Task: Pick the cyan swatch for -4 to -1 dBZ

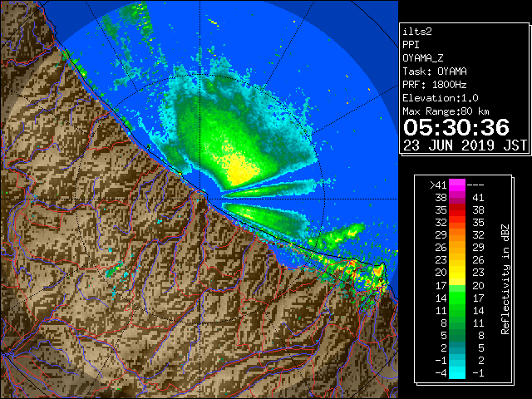Action: (x=457, y=372)
